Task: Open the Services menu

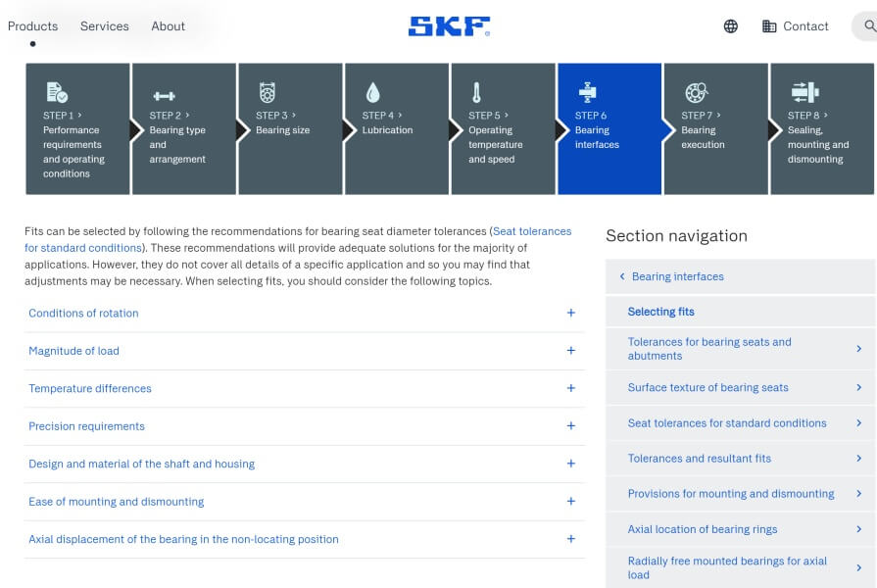Action: tap(104, 26)
